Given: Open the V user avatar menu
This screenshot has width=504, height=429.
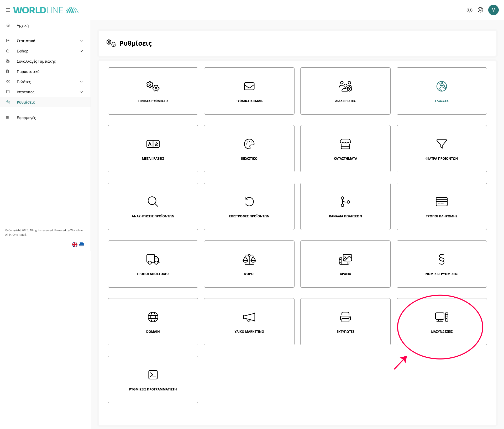Looking at the screenshot, I should pos(493,10).
